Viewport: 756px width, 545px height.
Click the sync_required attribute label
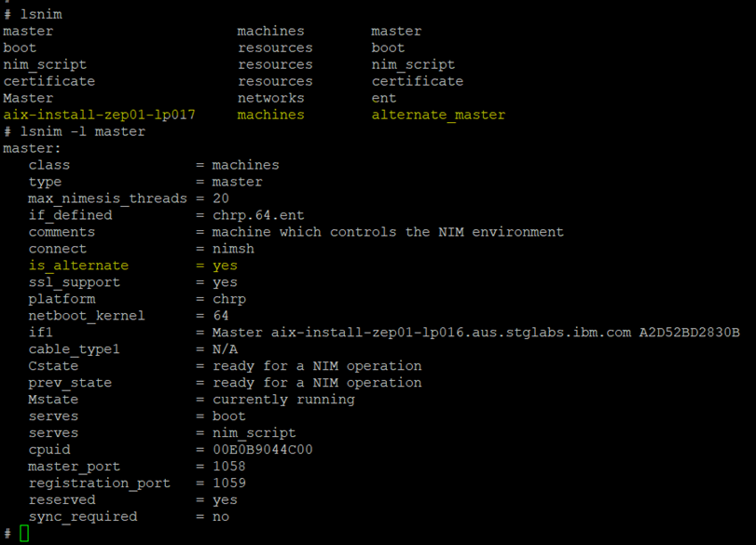click(83, 517)
